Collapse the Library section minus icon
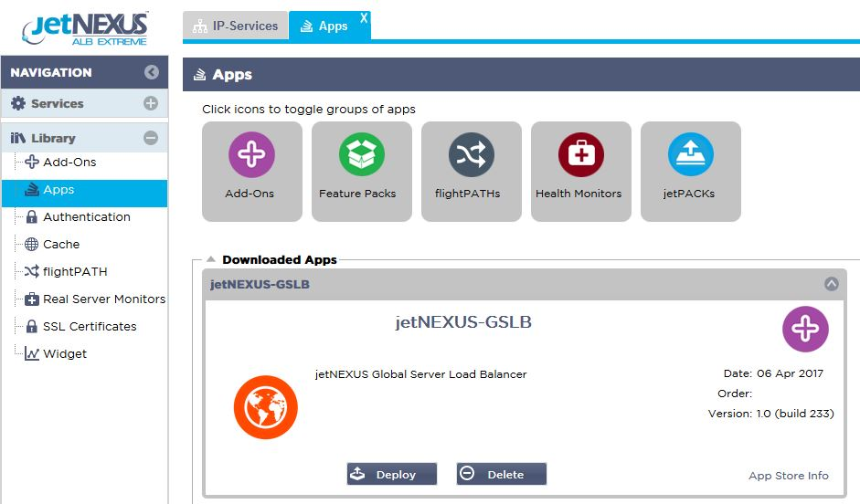 pos(151,138)
